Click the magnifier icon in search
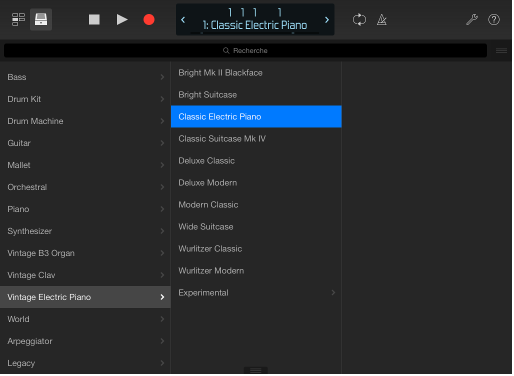The image size is (514, 376). (226, 50)
